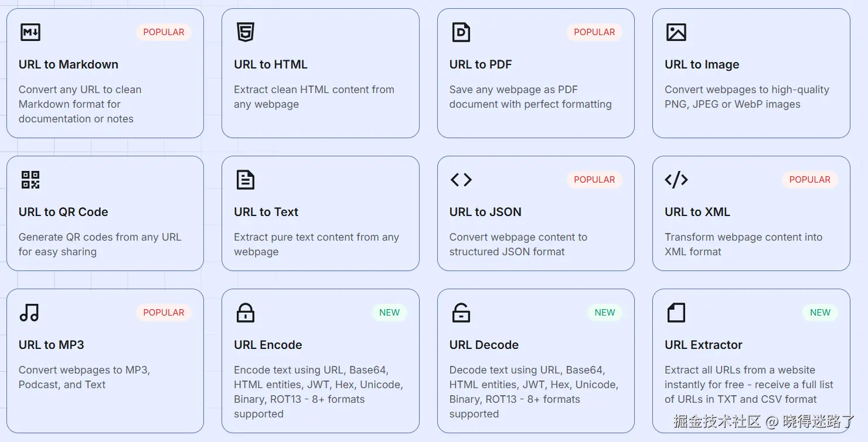Click the Markdown icon on first card
Image resolution: width=868 pixels, height=442 pixels.
(30, 32)
